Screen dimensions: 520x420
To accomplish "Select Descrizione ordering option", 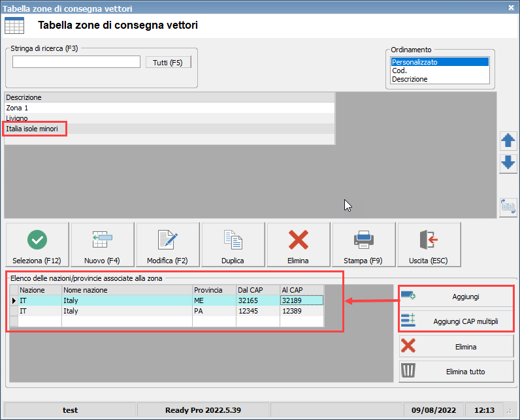I will (x=440, y=79).
